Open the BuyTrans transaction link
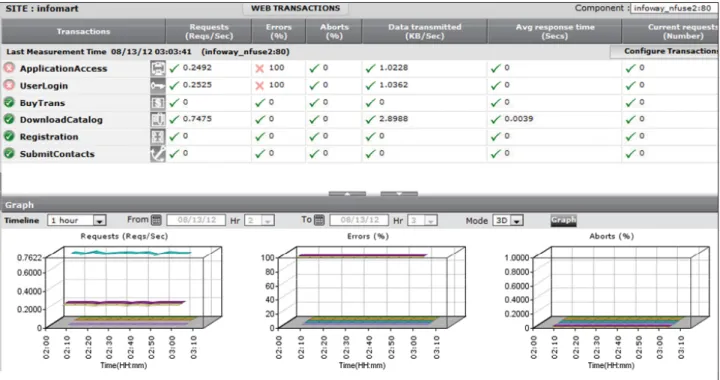The width and height of the screenshot is (720, 380). (42, 103)
